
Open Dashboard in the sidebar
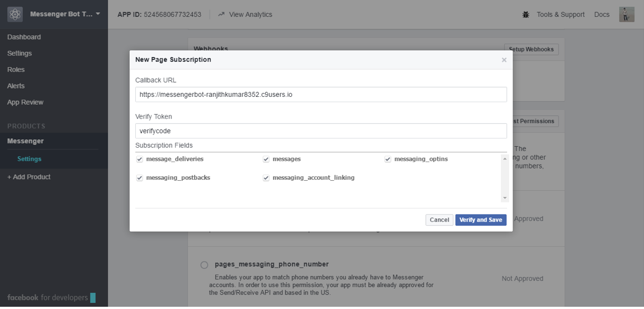24,37
